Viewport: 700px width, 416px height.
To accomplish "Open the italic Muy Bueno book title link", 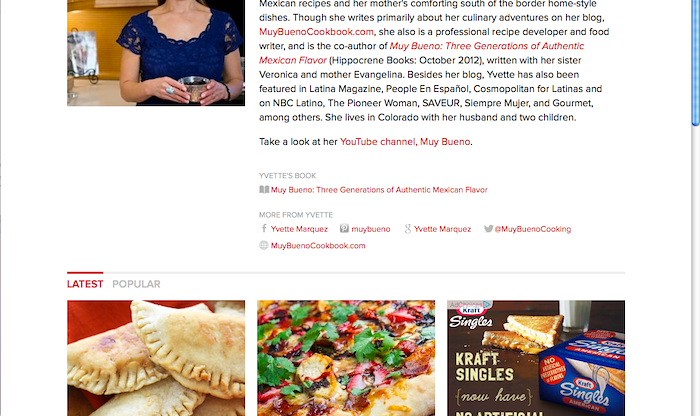I will tap(421, 53).
